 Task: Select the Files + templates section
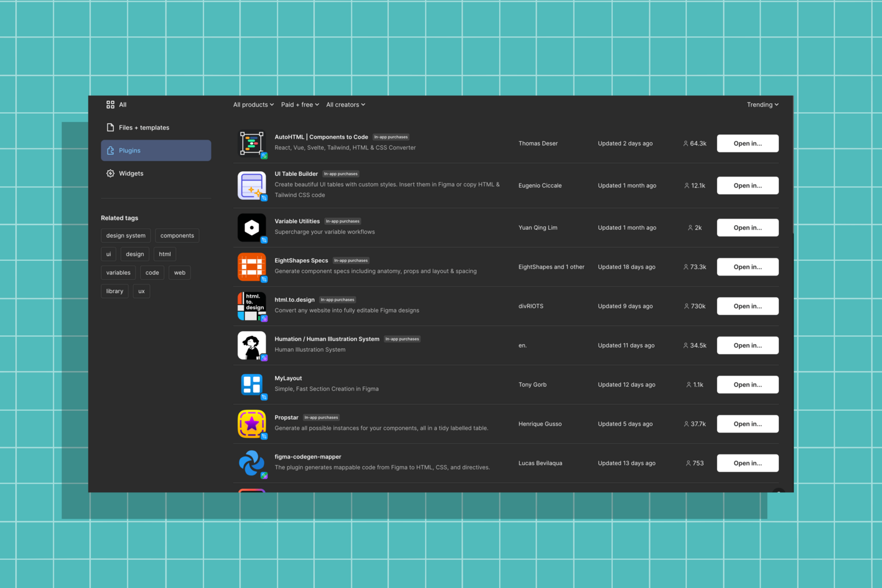[144, 127]
